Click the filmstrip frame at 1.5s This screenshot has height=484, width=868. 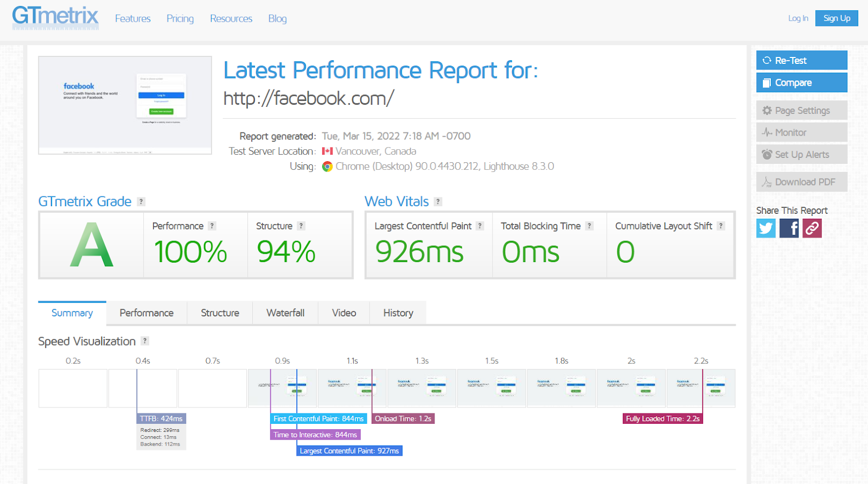492,388
